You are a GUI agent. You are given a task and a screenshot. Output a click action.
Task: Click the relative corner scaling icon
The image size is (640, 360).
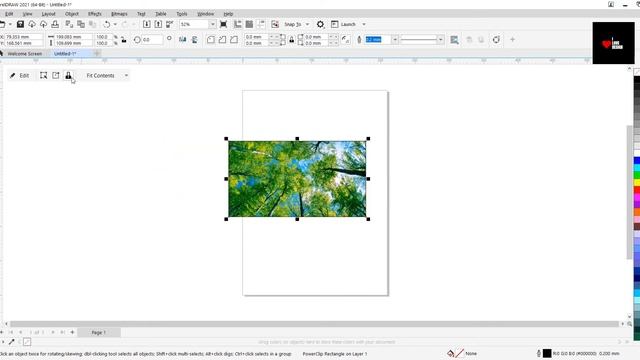[346, 40]
